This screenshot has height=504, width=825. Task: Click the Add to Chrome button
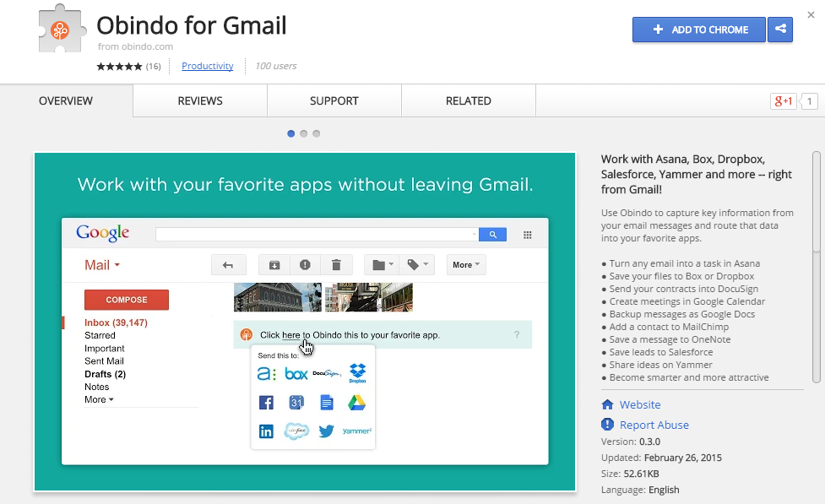pos(699,30)
